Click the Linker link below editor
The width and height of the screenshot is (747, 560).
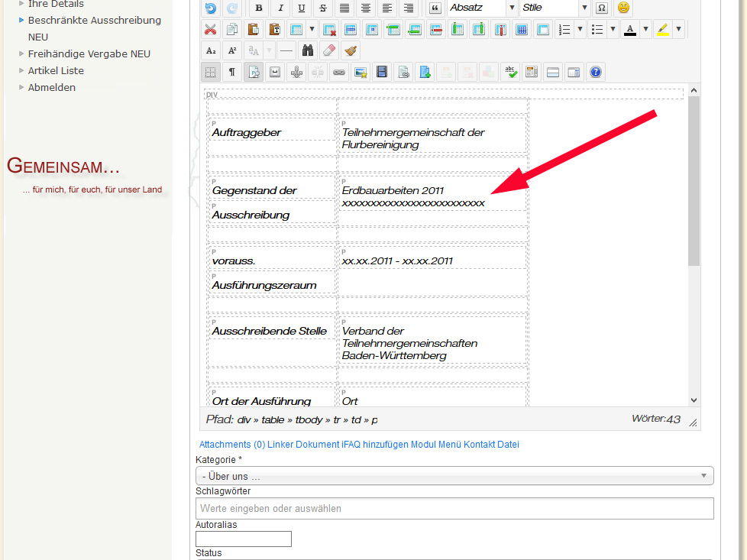(x=280, y=444)
